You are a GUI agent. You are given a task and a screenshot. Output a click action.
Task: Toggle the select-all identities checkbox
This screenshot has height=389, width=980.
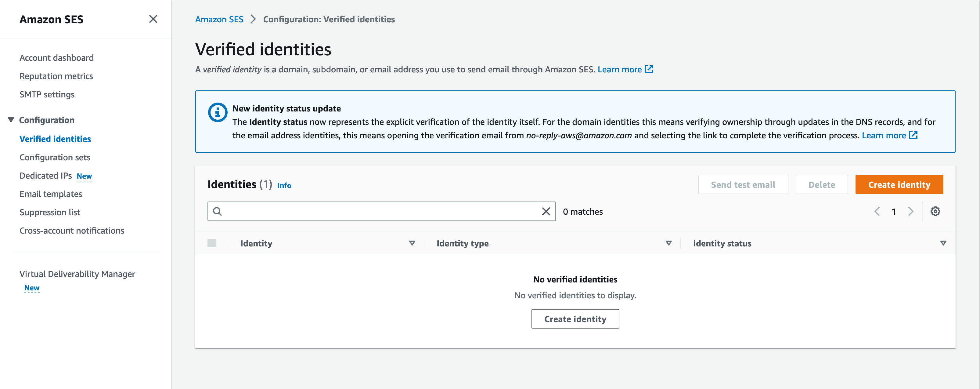(212, 243)
